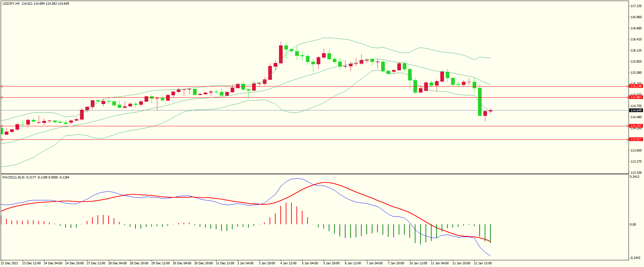Image resolution: width=644 pixels, height=267 pixels.
Task: Click left anchor handle of 115.238 line
Action: click(2, 87)
